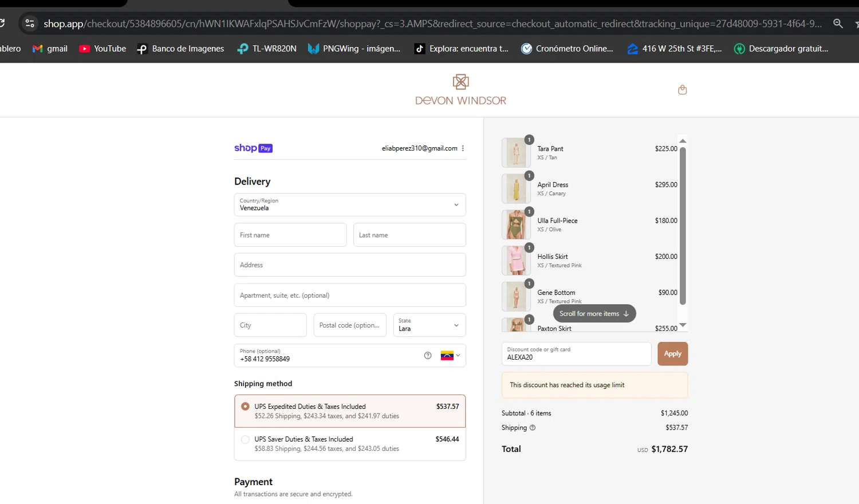The height and width of the screenshot is (504, 859).
Task: Click the Address field
Action: [350, 265]
